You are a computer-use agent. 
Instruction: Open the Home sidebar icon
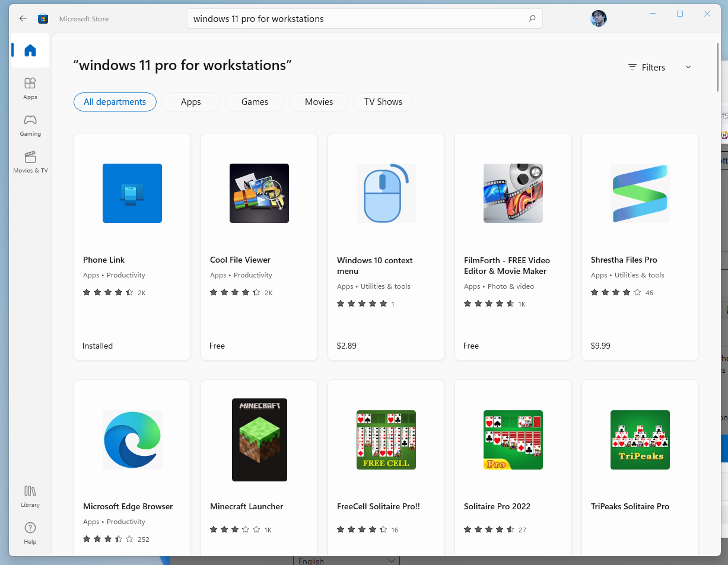pyautogui.click(x=30, y=50)
